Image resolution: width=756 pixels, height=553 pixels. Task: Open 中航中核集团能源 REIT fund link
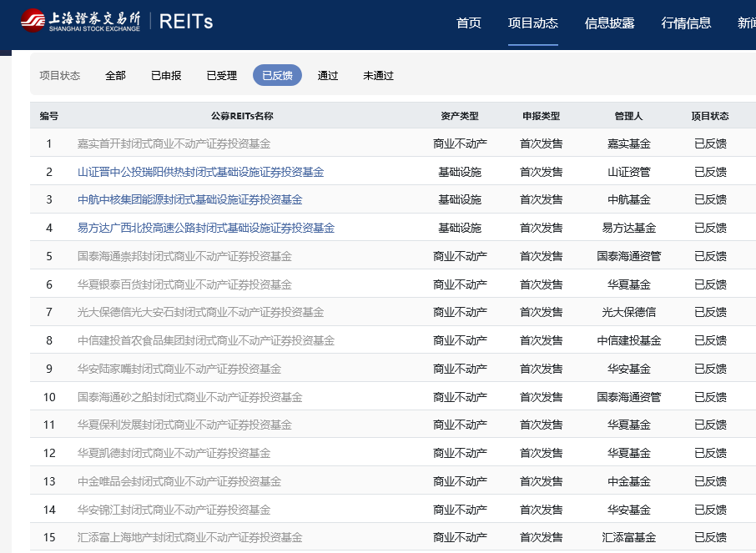coord(189,199)
